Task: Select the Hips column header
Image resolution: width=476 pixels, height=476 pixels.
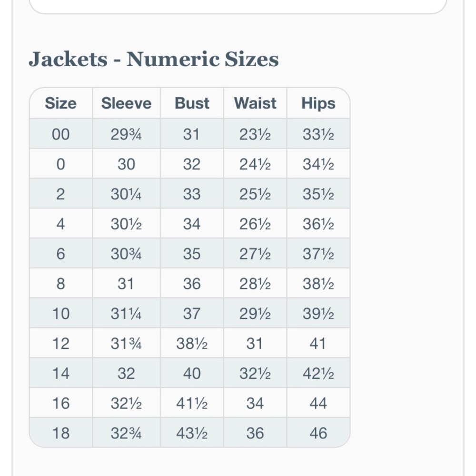Action: (318, 103)
